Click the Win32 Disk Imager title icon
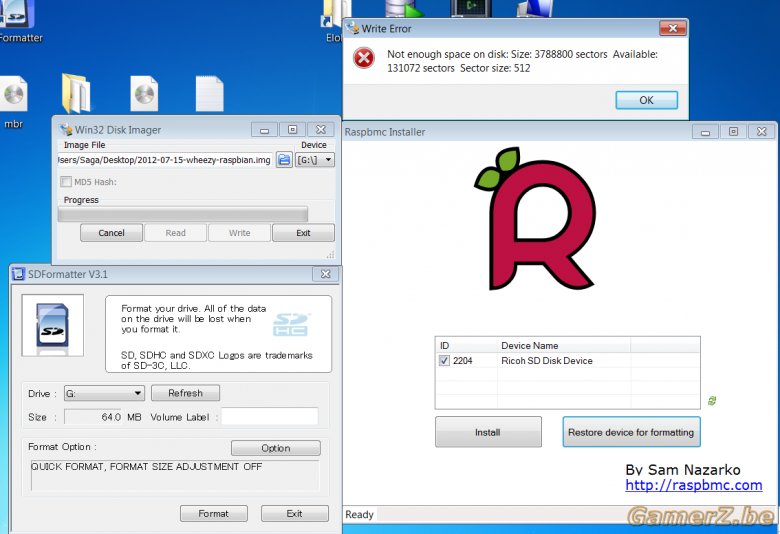The width and height of the screenshot is (780, 534). 66,130
